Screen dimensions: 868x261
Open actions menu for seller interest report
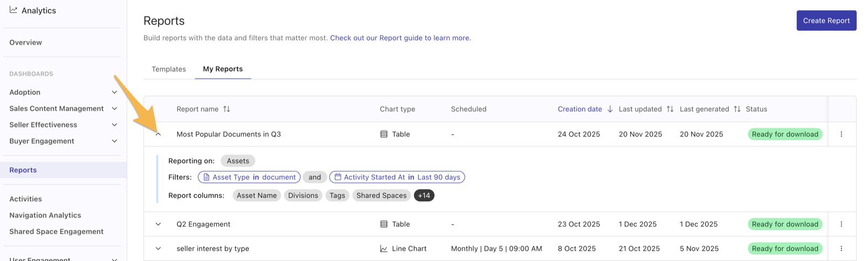pos(841,249)
